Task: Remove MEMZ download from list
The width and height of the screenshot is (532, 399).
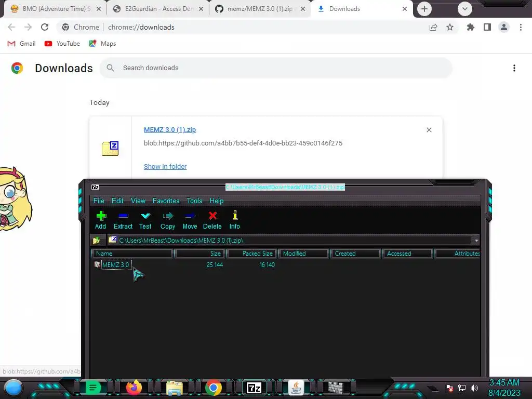Action: (x=429, y=130)
